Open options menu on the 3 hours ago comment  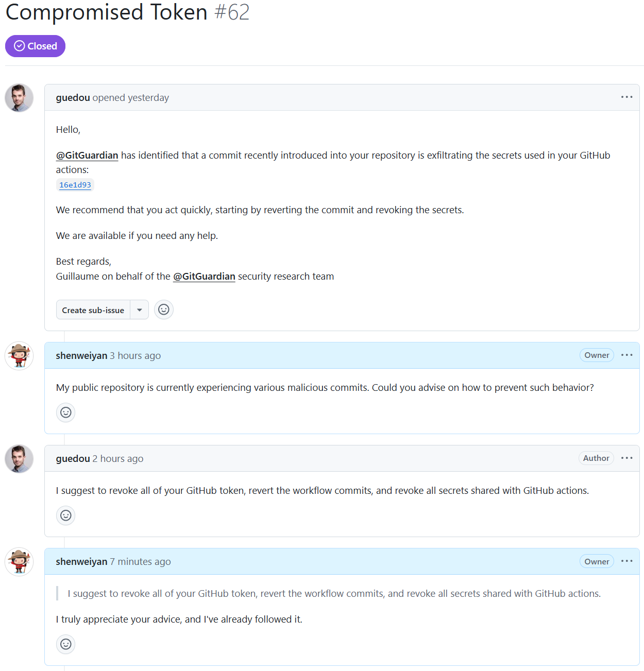click(x=626, y=355)
